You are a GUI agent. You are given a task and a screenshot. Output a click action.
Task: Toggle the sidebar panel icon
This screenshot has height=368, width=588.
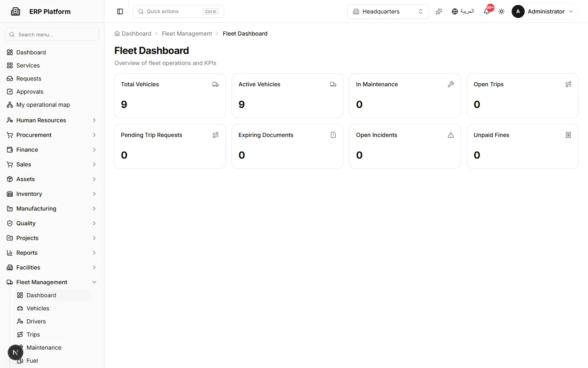pos(120,11)
